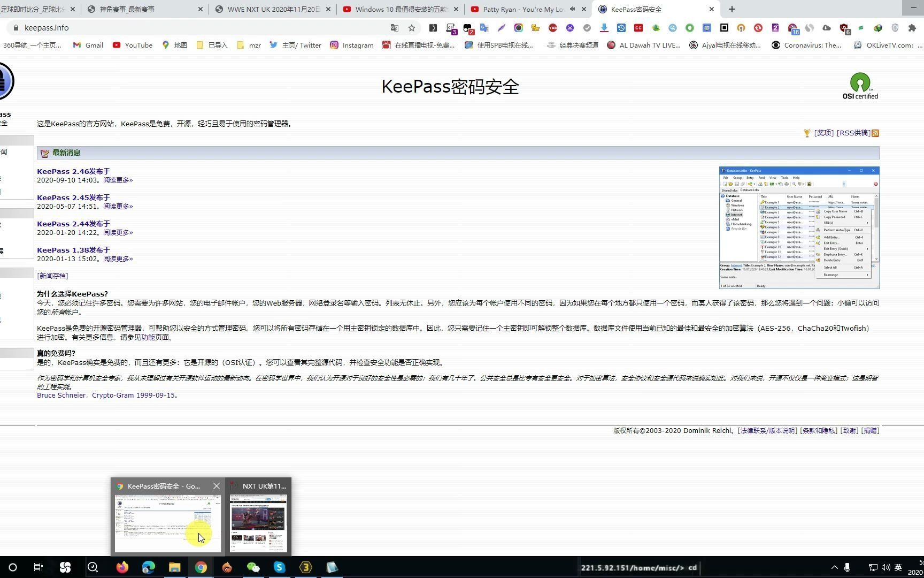This screenshot has width=924, height=578.
Task: Open Microsoft Edge from the taskbar
Action: pyautogui.click(x=148, y=567)
